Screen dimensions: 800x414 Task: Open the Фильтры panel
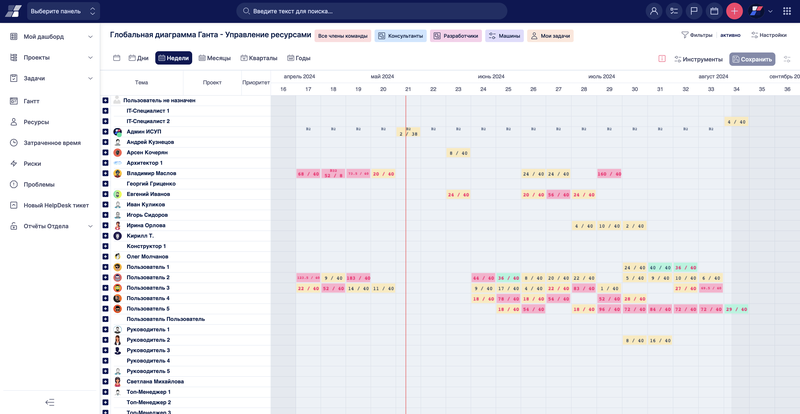(697, 35)
